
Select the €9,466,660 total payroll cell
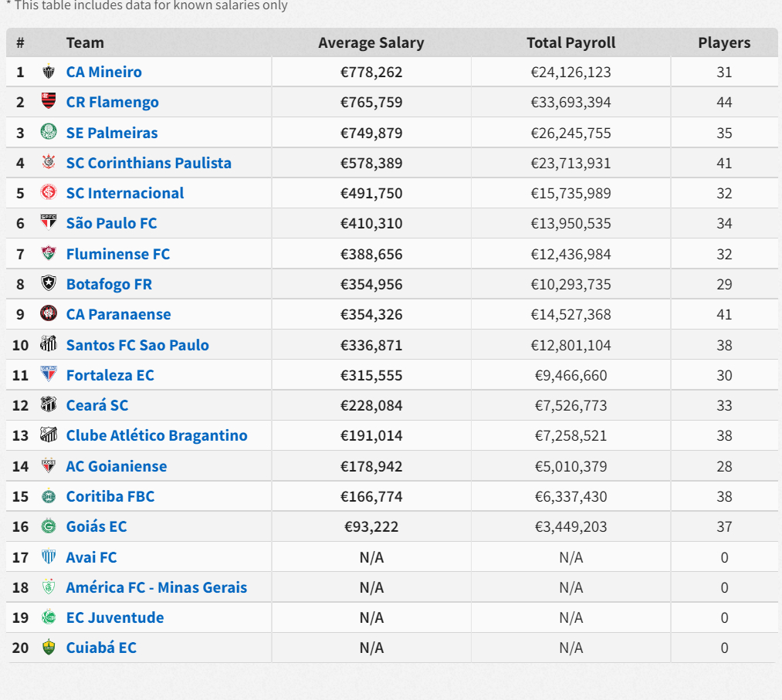click(571, 375)
